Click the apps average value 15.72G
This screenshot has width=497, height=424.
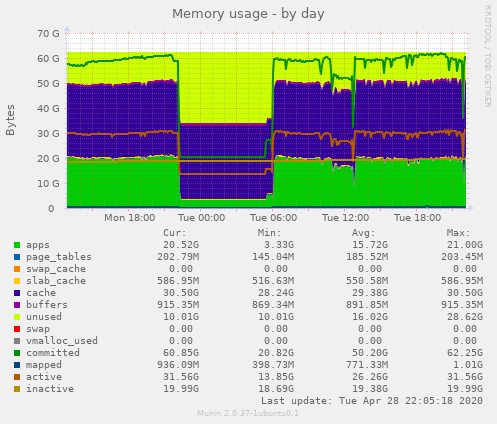[370, 245]
